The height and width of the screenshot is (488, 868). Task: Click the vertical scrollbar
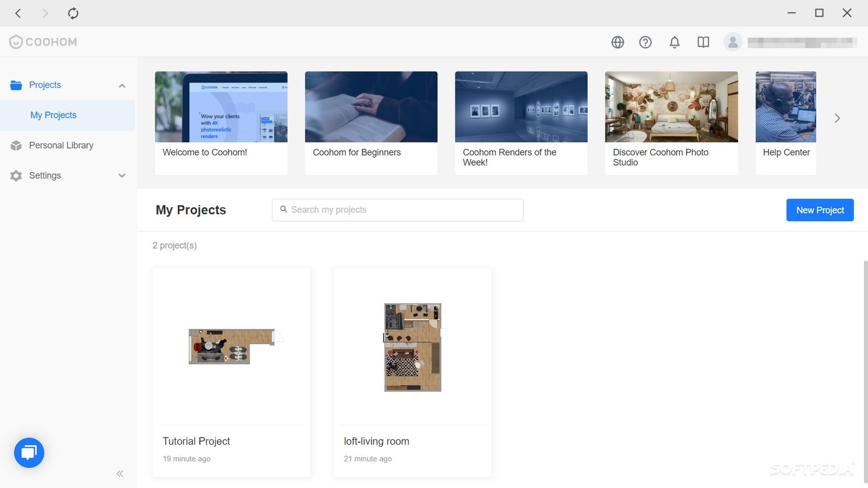tap(865, 371)
